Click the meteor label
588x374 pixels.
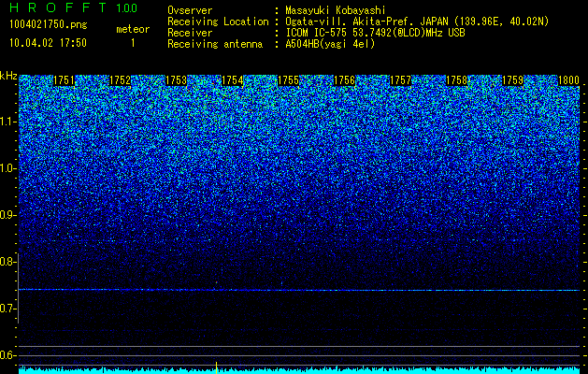click(x=133, y=29)
